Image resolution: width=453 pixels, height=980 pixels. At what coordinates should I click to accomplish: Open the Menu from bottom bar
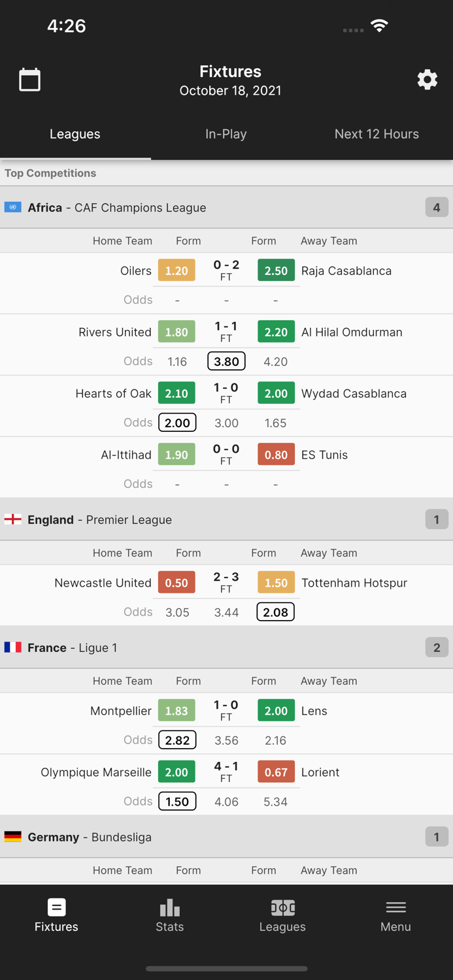395,913
